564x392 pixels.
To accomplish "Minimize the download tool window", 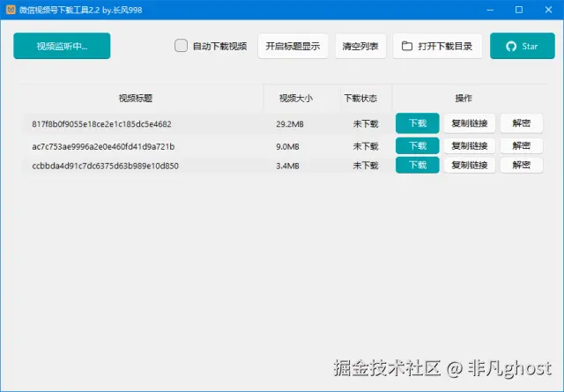I will click(490, 10).
